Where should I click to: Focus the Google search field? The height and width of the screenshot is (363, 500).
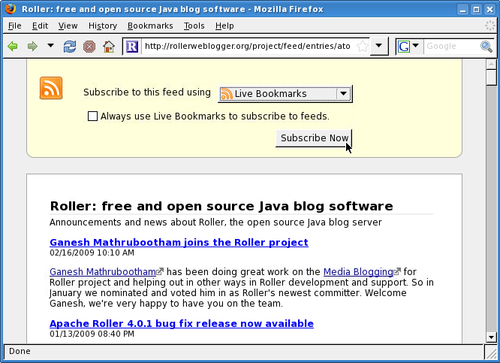click(452, 46)
